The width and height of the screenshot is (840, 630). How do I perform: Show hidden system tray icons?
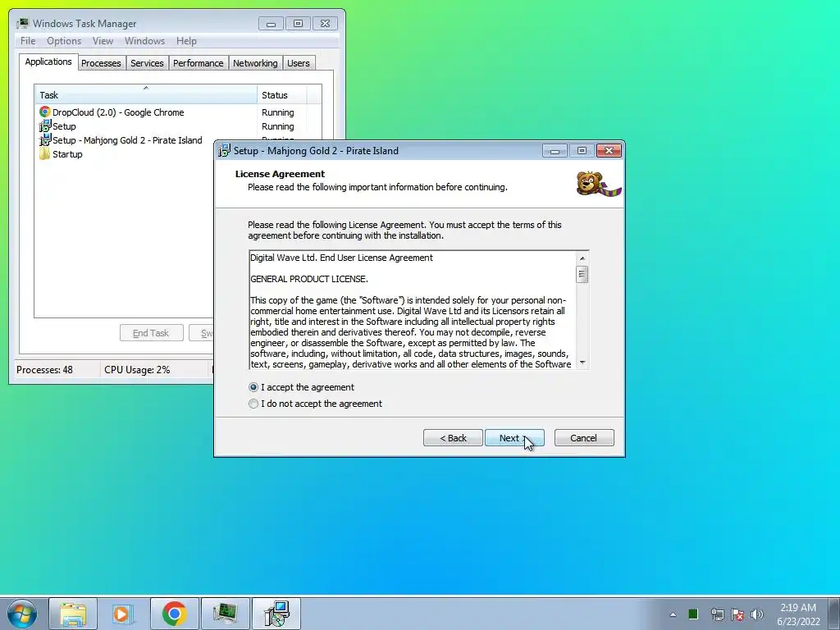673,614
